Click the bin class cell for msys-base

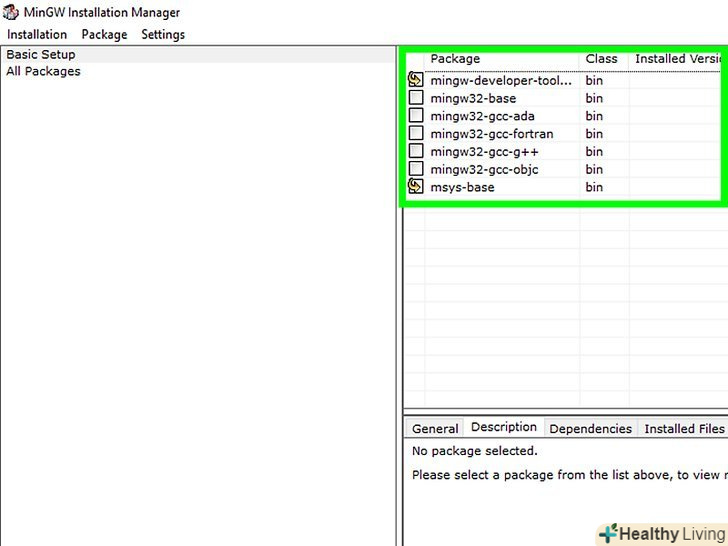[594, 187]
